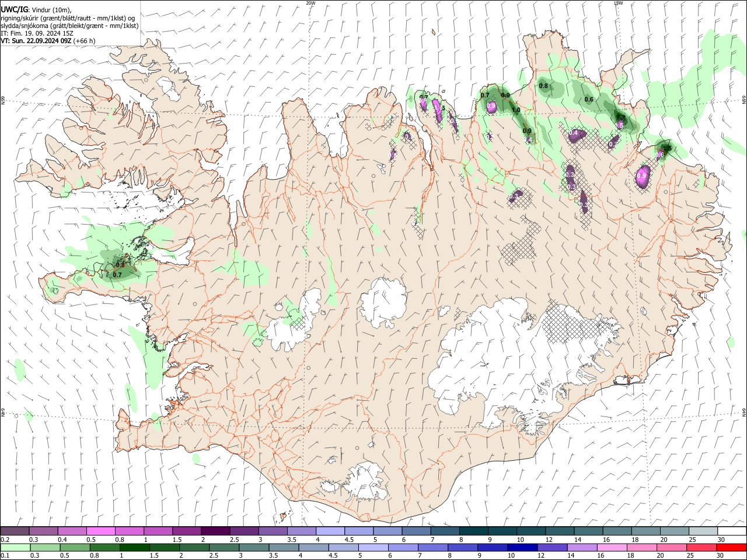Click the 'IT: Fim. 19. 09. 2024 15Z' line
This screenshot has width=747, height=560.
(37, 33)
